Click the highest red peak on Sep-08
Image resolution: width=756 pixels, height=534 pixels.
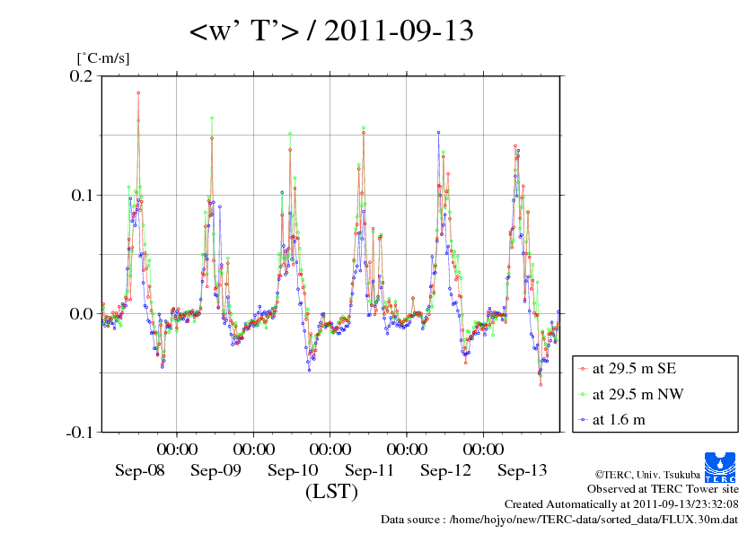pos(138,92)
